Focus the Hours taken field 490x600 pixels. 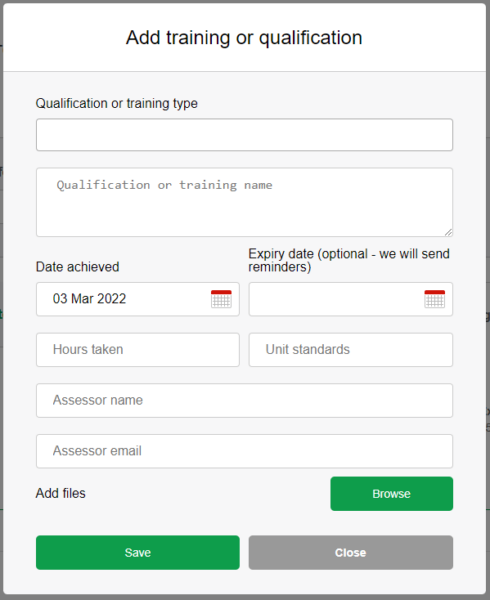point(138,350)
